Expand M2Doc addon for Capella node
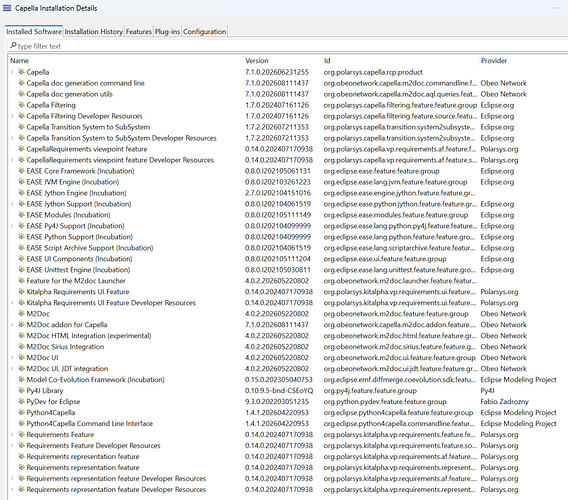The width and height of the screenshot is (568, 500). pyautogui.click(x=12, y=325)
